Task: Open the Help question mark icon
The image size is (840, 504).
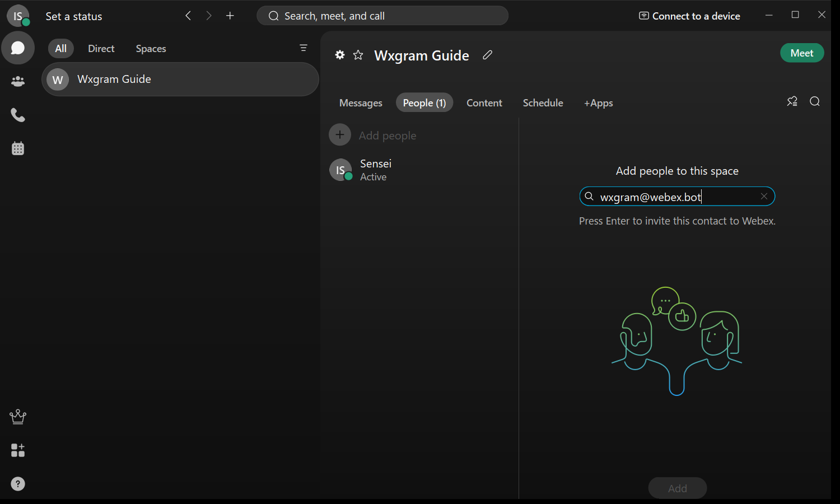Action: pos(18,484)
